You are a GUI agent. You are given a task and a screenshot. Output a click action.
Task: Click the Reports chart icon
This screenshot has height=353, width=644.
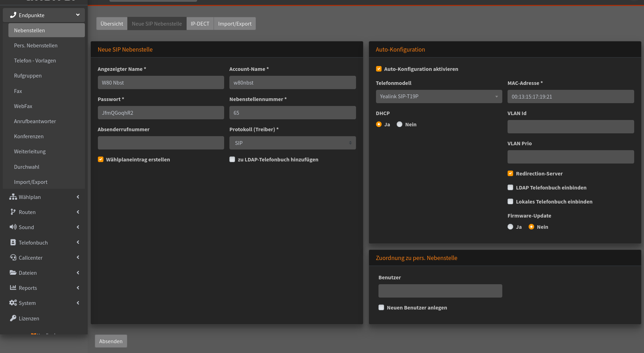pyautogui.click(x=13, y=288)
